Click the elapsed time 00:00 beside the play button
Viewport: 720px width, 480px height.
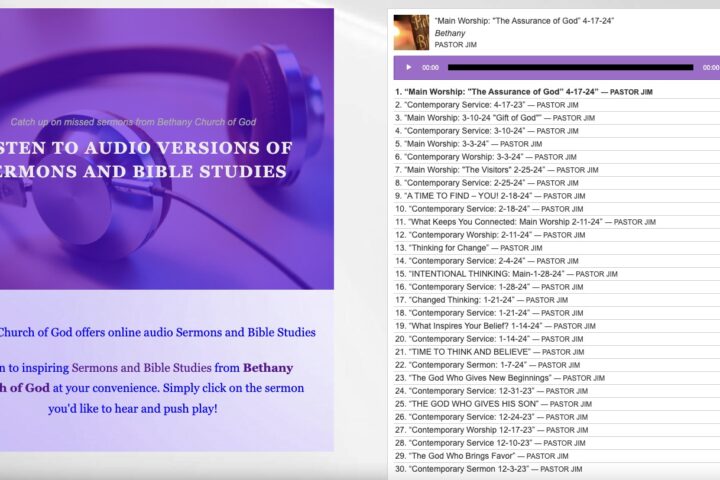click(430, 68)
